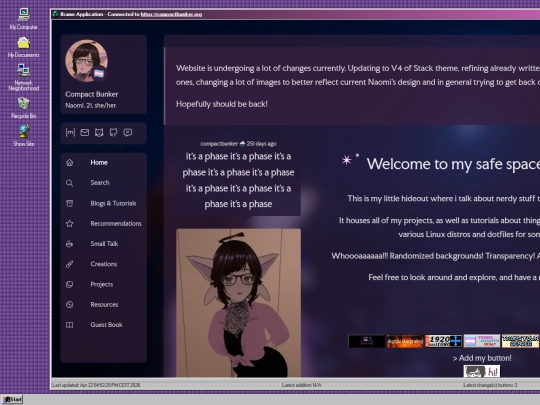Image resolution: width=540 pixels, height=405 pixels.
Task: Click the Naomi character artwork image
Action: click(238, 303)
